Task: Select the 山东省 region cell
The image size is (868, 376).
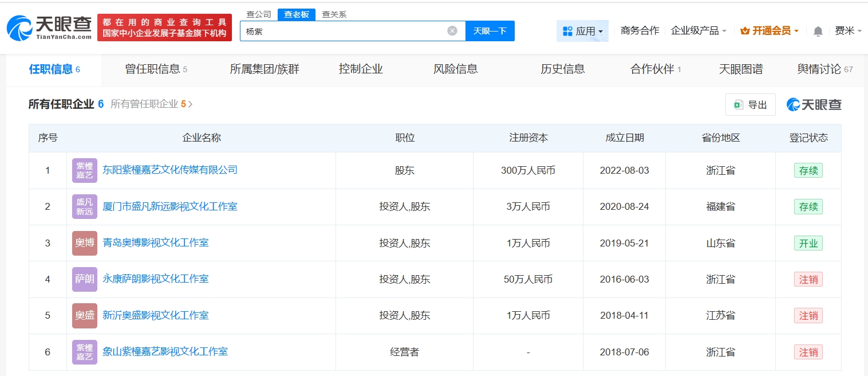Action: coord(721,243)
